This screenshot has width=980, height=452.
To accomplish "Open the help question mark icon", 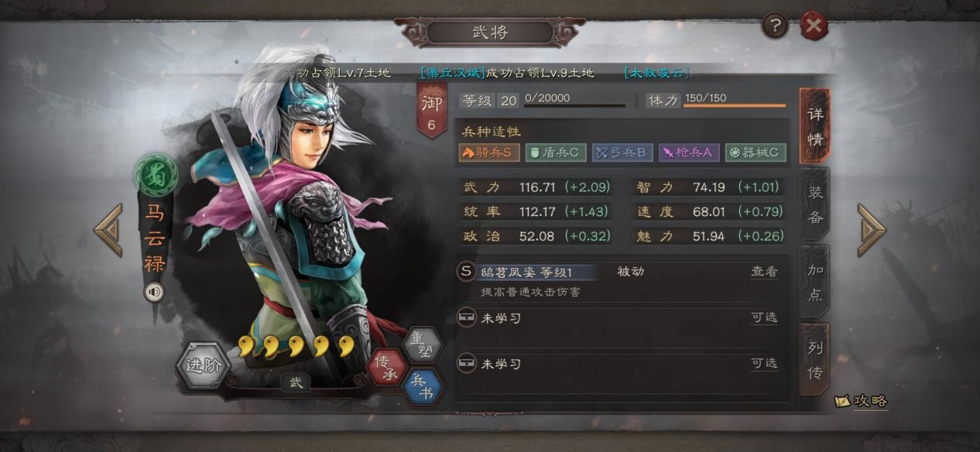I will [x=775, y=26].
